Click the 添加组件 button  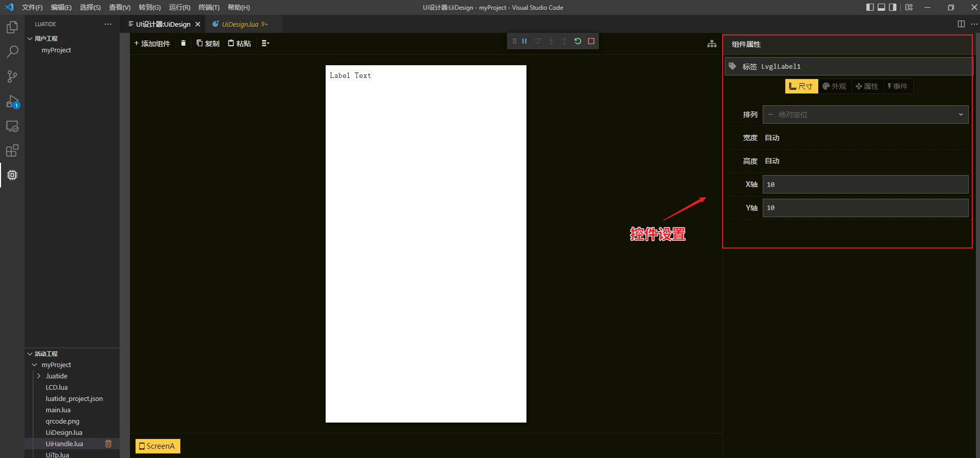(x=152, y=44)
